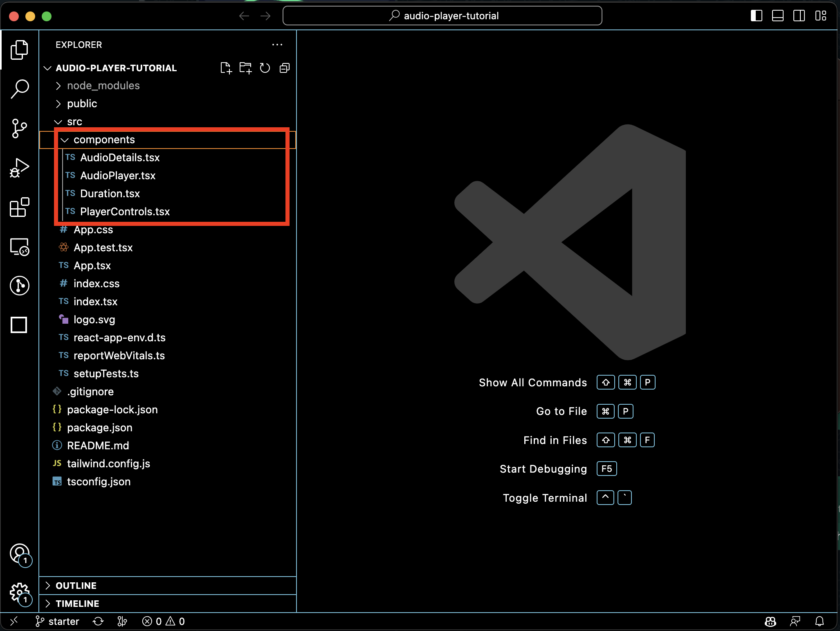Open the Manage gear settings icon
The width and height of the screenshot is (840, 631).
[x=20, y=593]
